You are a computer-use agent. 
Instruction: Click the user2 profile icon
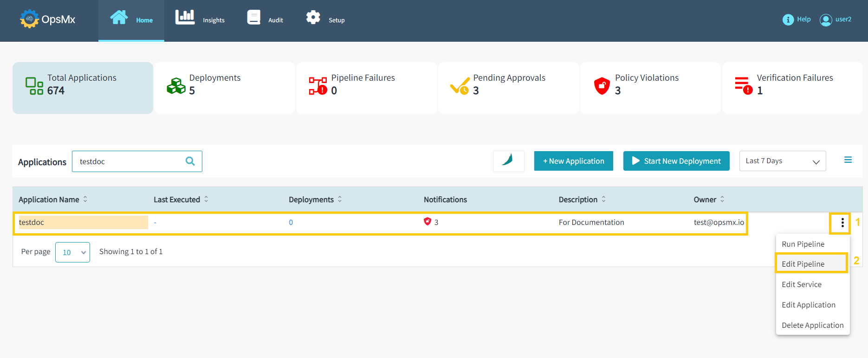click(x=826, y=20)
